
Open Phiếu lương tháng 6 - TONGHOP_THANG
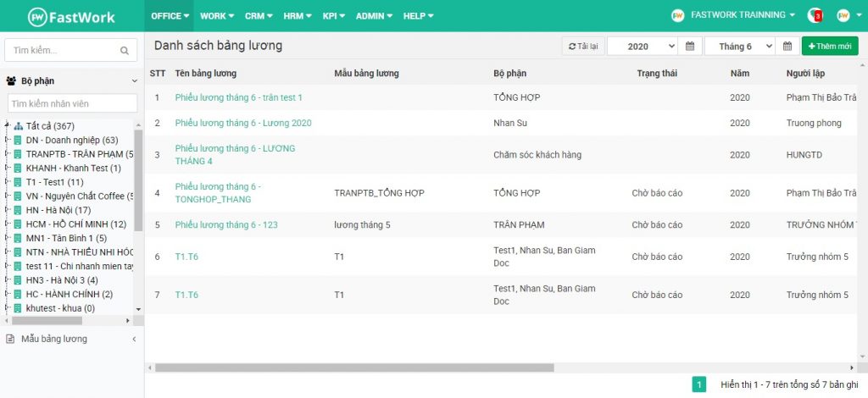218,193
